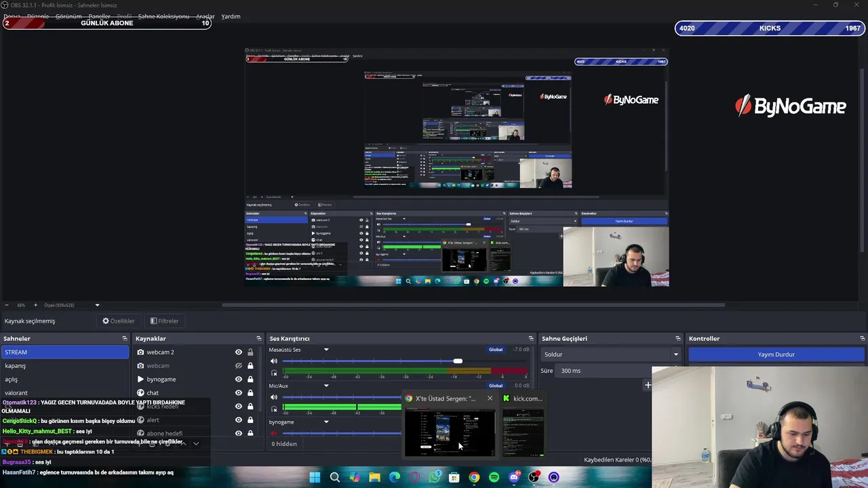Select the kapanış scene
868x488 pixels.
pyautogui.click(x=64, y=366)
